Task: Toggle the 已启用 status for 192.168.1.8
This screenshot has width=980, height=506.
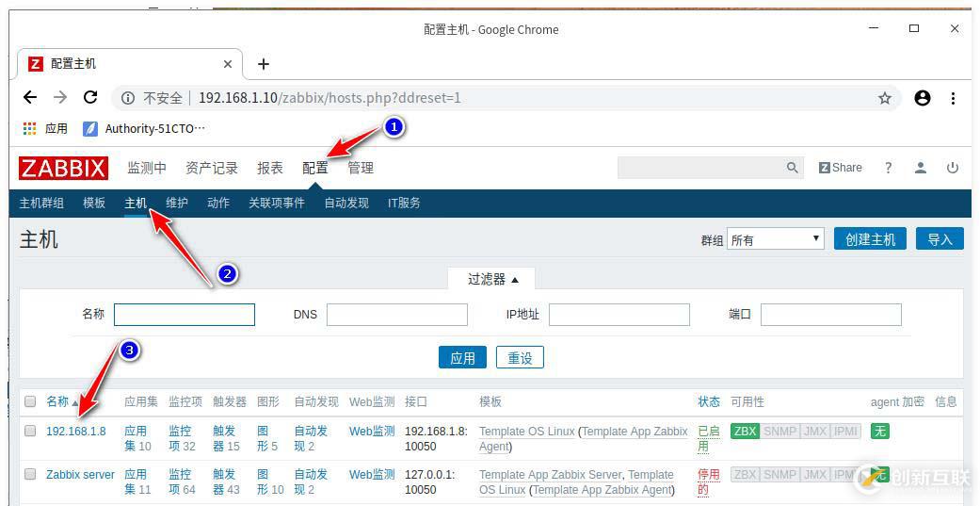Action: (709, 438)
